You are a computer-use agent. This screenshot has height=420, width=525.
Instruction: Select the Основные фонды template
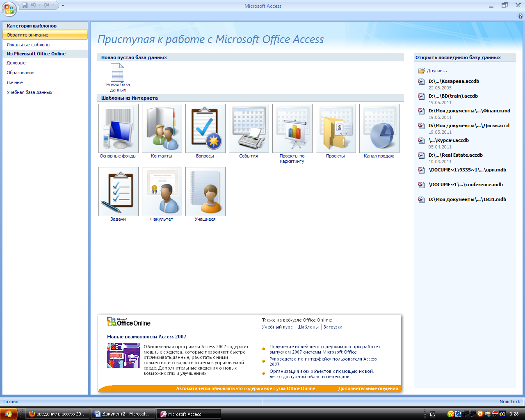118,131
